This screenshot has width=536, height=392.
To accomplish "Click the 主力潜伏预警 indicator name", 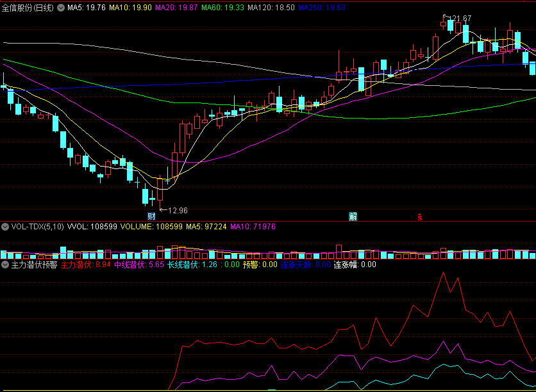I will pyautogui.click(x=34, y=265).
